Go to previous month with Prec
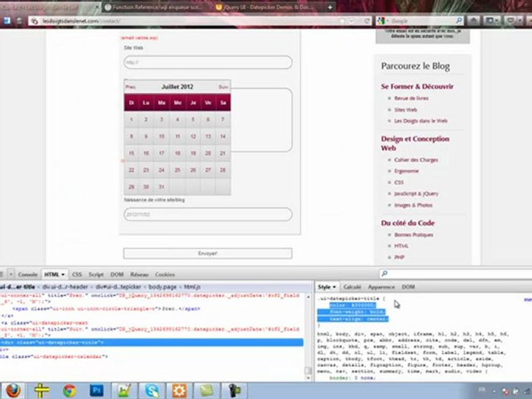Viewport: 532px width, 399px height. [131, 87]
